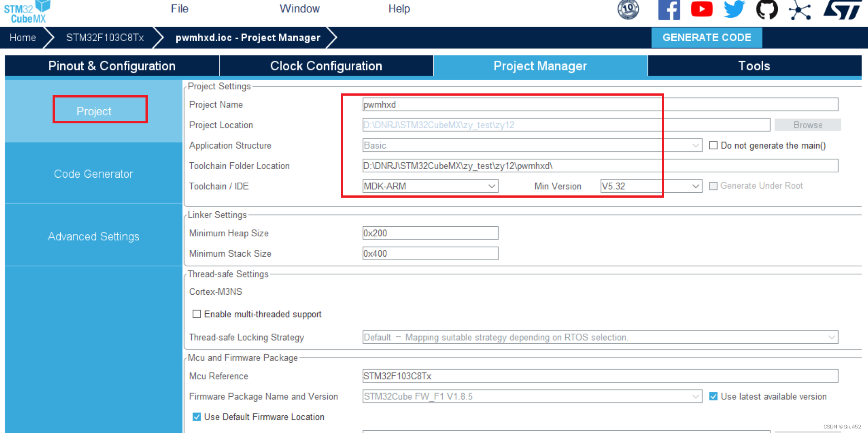Click the Project Name field

(600, 104)
